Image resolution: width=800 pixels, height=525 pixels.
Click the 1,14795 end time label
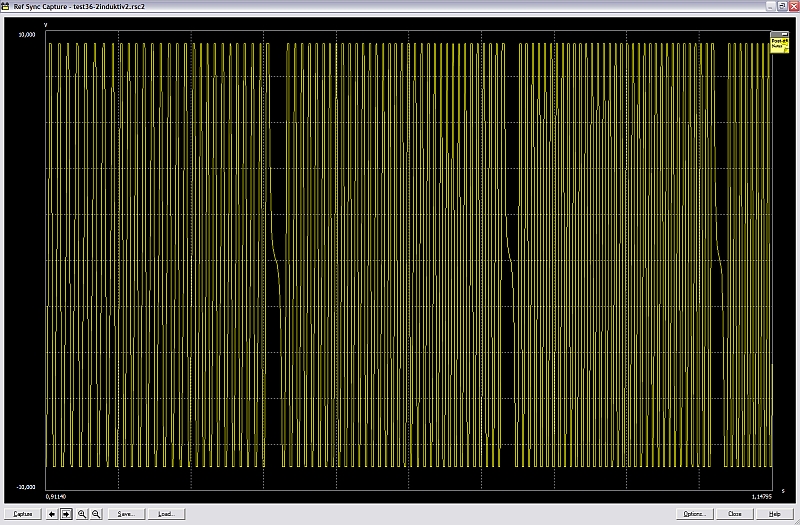[x=762, y=496]
